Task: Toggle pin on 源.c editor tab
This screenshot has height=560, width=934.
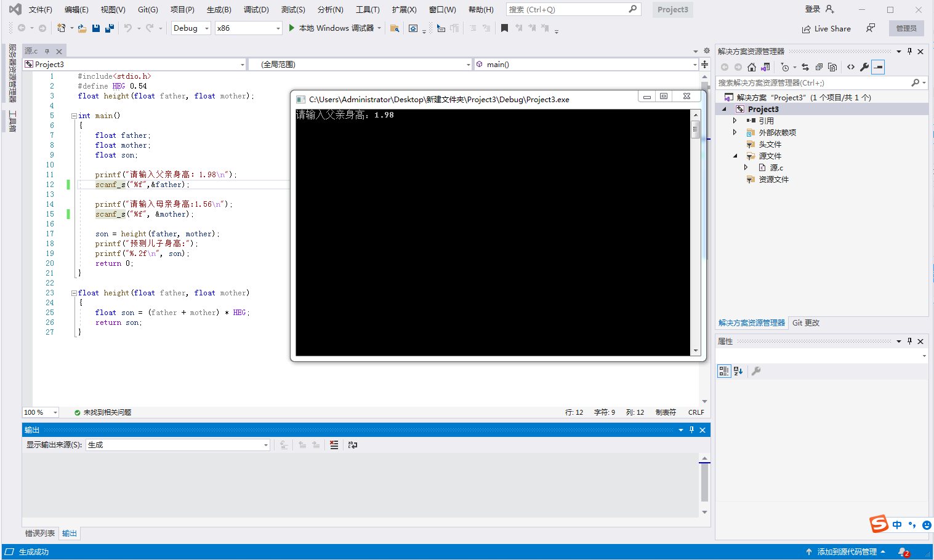Action: coord(47,51)
